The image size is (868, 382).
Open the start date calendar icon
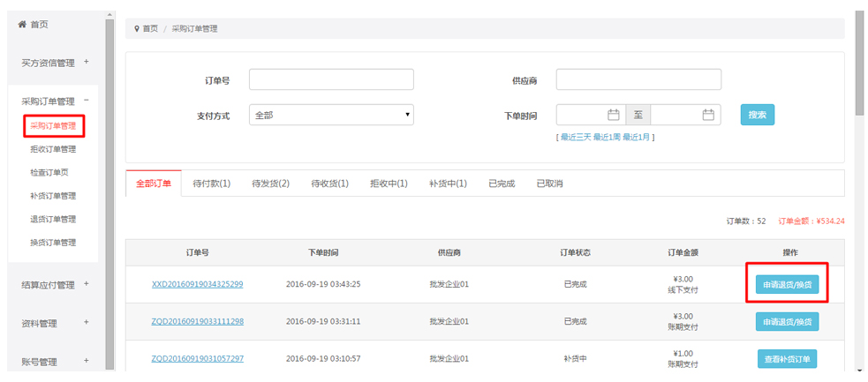(x=613, y=115)
